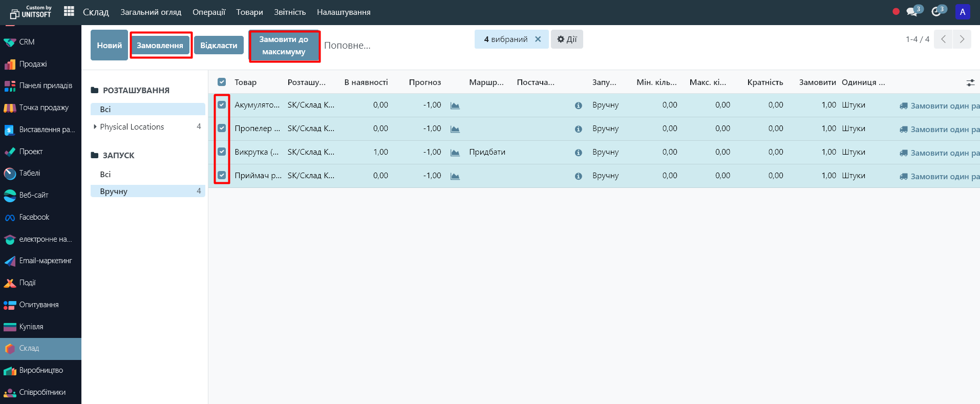Open the Налаштування menu
The image size is (980, 404).
pos(343,12)
